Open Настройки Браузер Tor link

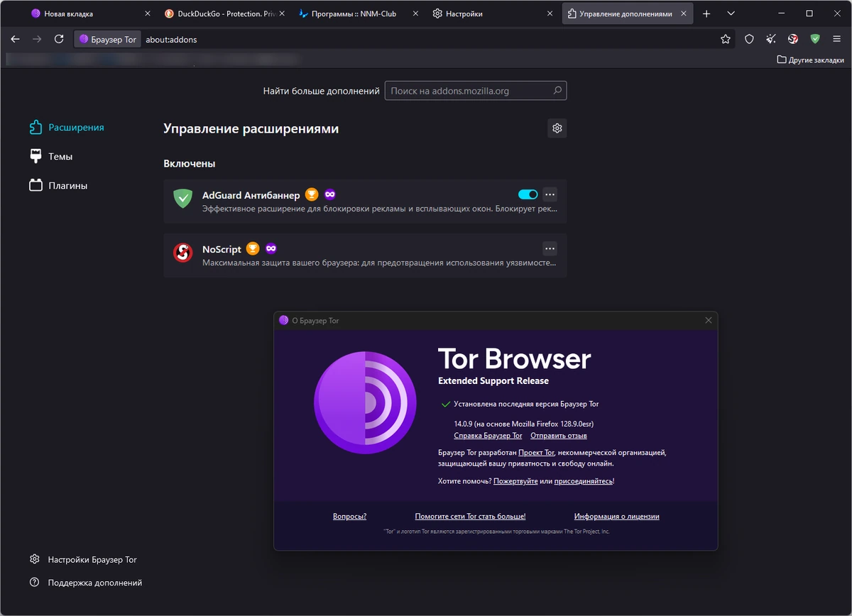(x=83, y=559)
